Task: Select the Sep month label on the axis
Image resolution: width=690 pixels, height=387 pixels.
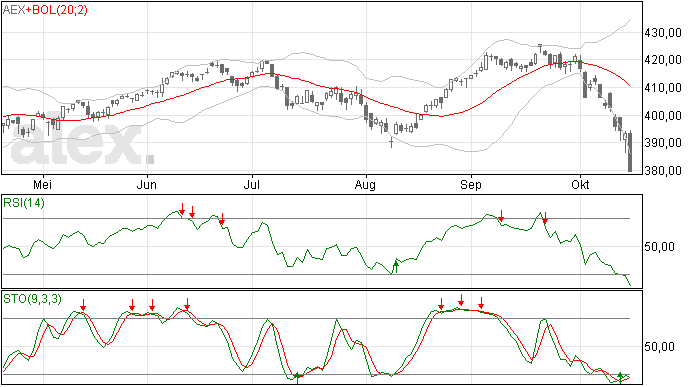Action: pyautogui.click(x=471, y=184)
